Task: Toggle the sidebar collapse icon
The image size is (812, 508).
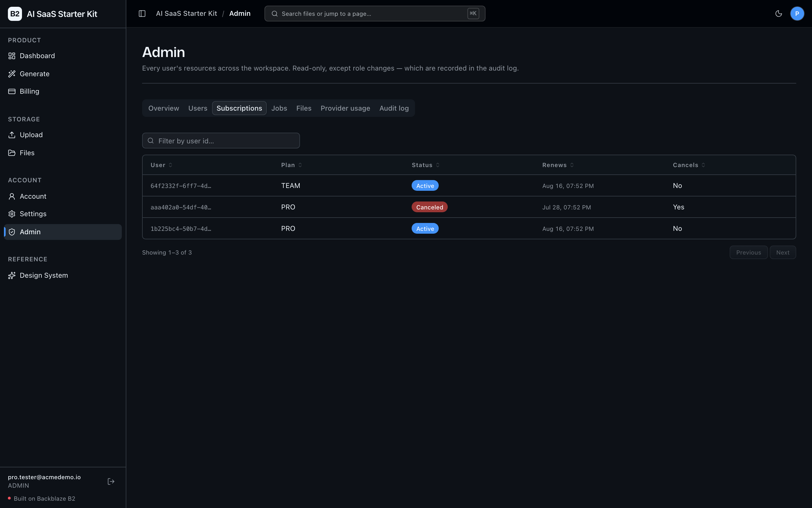Action: click(142, 14)
